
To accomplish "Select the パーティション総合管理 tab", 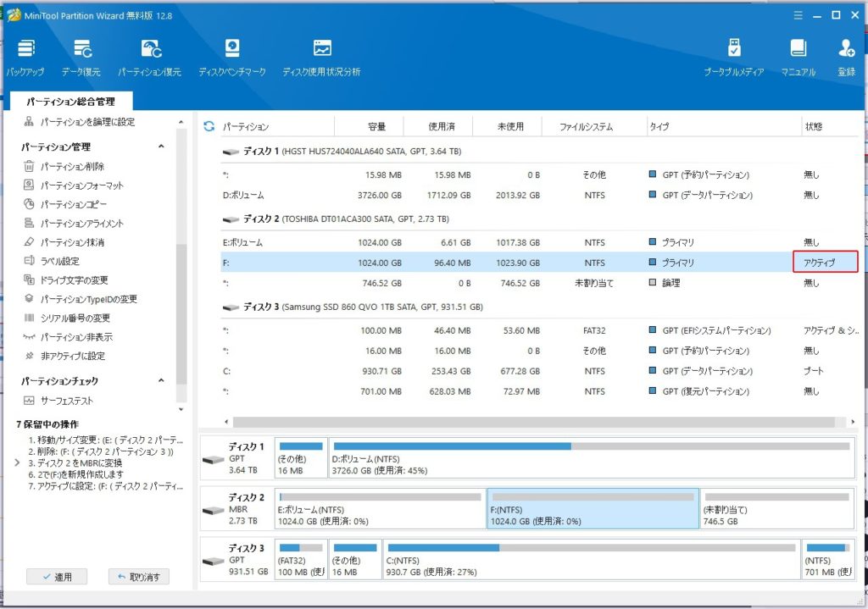I will [x=70, y=102].
